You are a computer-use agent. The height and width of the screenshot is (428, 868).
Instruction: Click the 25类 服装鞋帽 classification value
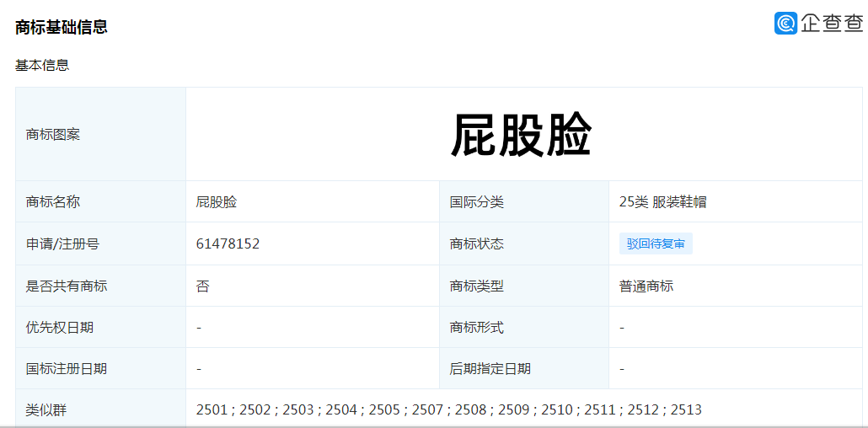point(662,202)
